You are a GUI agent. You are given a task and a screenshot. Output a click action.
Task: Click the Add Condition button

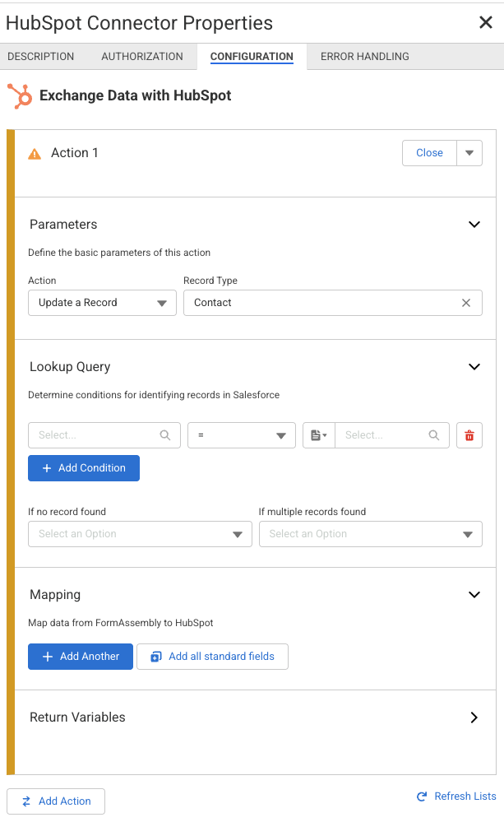coord(84,468)
